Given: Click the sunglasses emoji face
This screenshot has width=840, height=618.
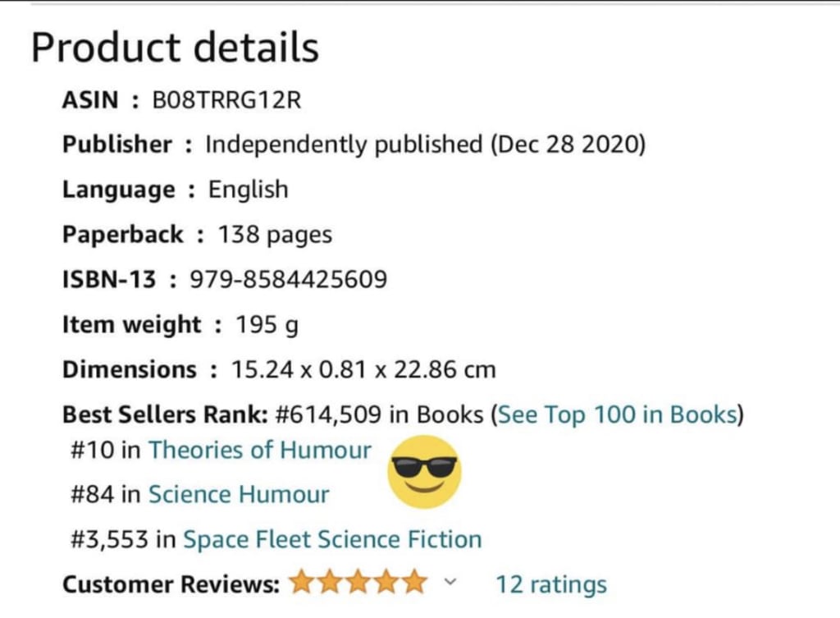Looking at the screenshot, I should coord(423,471).
